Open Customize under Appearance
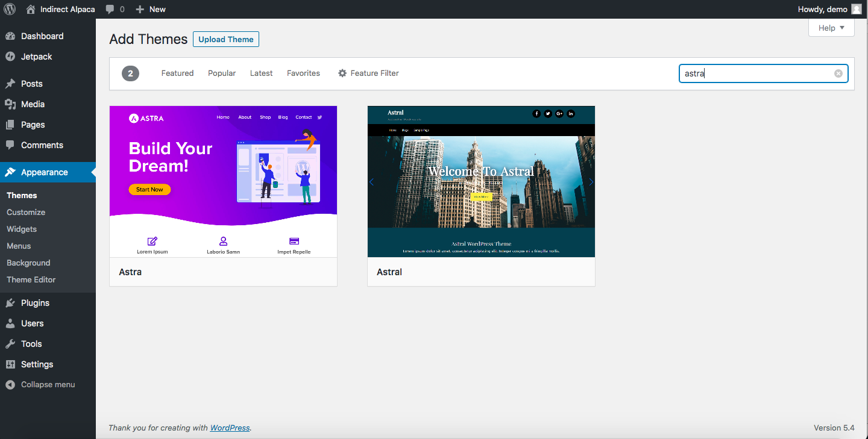868x439 pixels. [26, 212]
